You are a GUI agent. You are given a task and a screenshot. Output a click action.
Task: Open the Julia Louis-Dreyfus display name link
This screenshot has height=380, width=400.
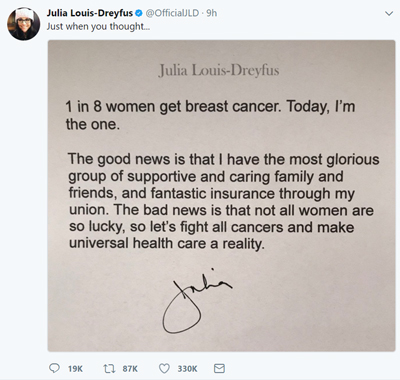tap(90, 13)
